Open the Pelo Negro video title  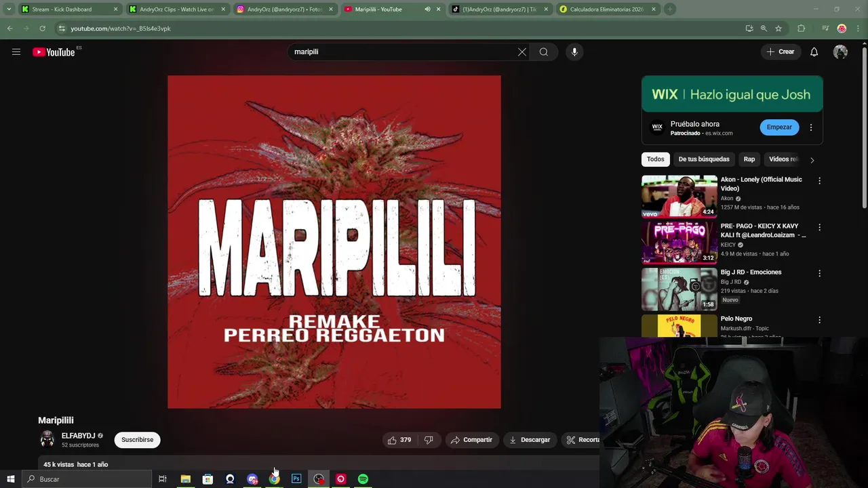(736, 319)
